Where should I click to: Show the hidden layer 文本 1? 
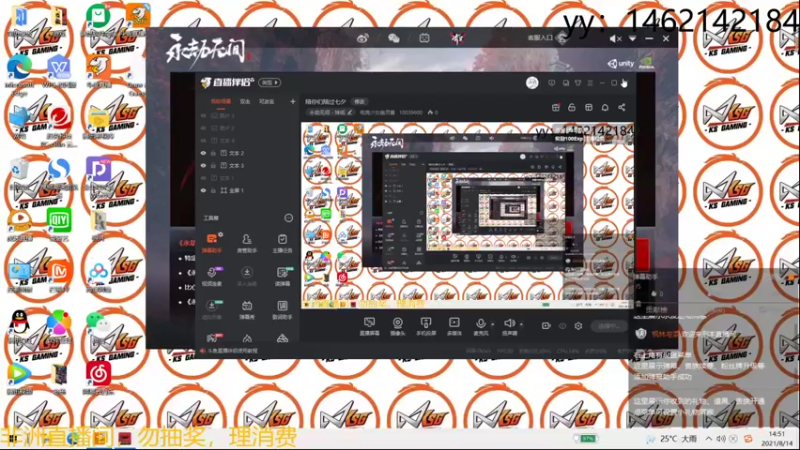tap(204, 178)
